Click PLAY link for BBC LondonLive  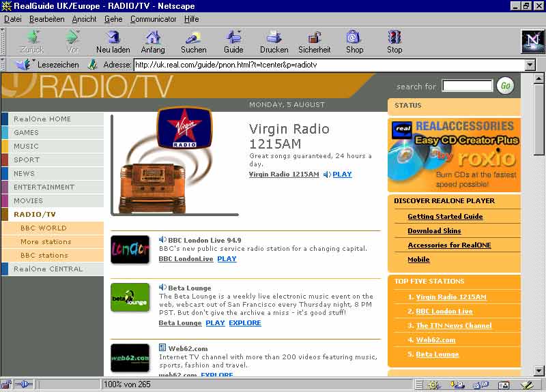[x=227, y=259]
